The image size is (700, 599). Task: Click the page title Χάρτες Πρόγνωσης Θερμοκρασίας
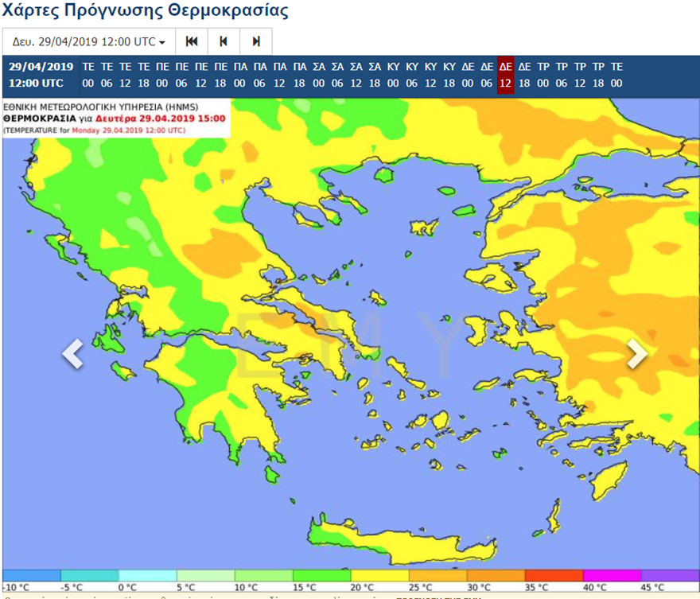146,11
